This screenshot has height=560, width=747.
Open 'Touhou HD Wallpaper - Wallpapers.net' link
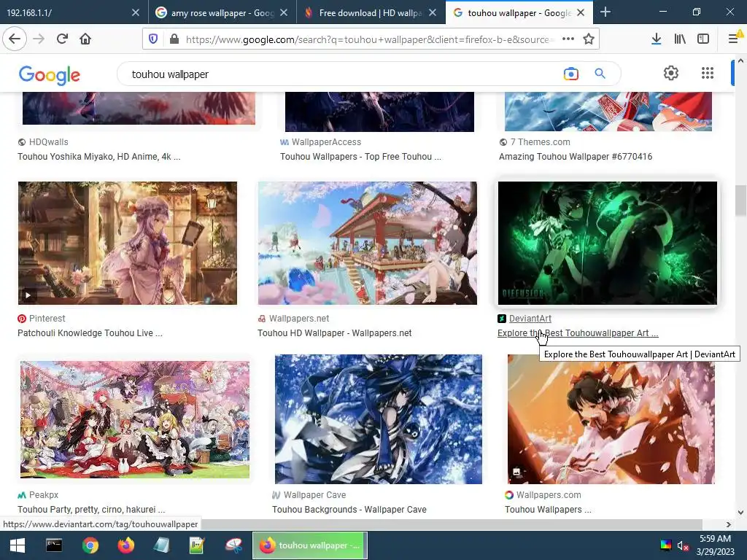pyautogui.click(x=334, y=333)
